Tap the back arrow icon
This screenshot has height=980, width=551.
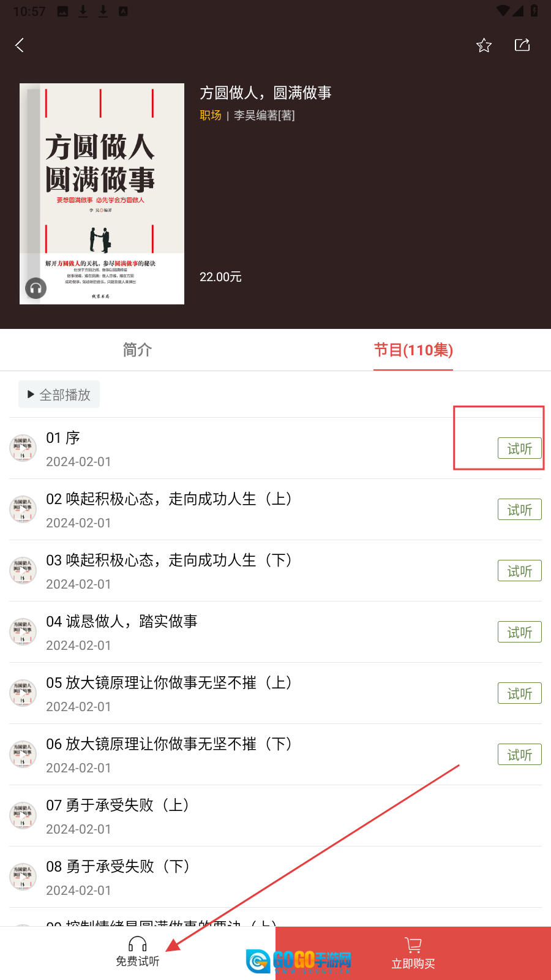pyautogui.click(x=20, y=45)
